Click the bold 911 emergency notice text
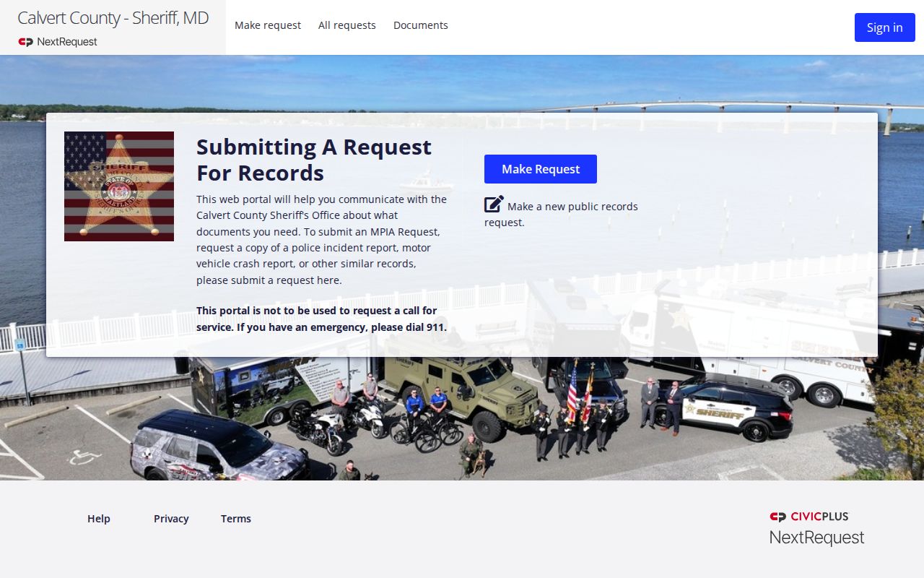This screenshot has width=924, height=578. coord(322,319)
